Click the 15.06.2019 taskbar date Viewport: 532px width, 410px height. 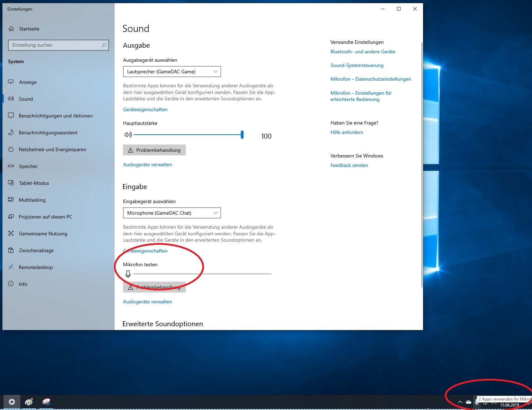[x=510, y=405]
